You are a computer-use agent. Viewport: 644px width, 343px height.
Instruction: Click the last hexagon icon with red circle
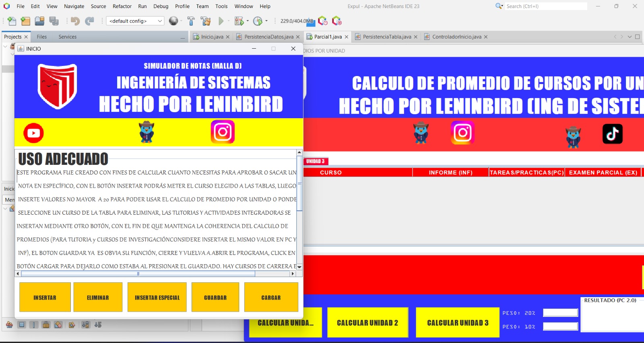point(336,21)
